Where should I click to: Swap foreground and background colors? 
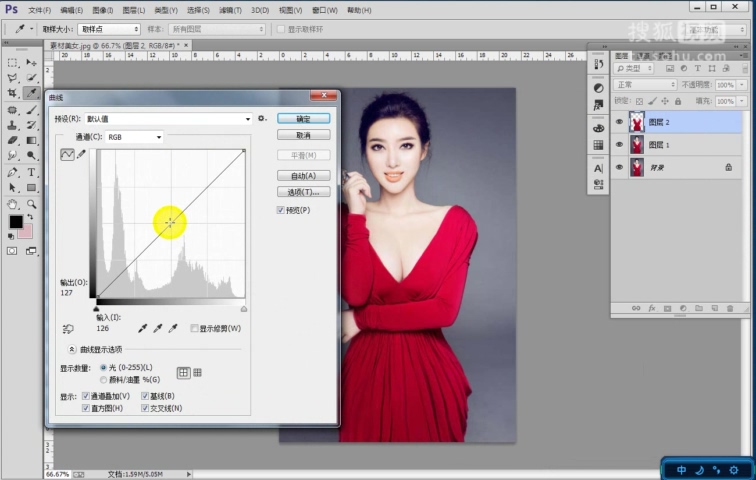coord(30,217)
